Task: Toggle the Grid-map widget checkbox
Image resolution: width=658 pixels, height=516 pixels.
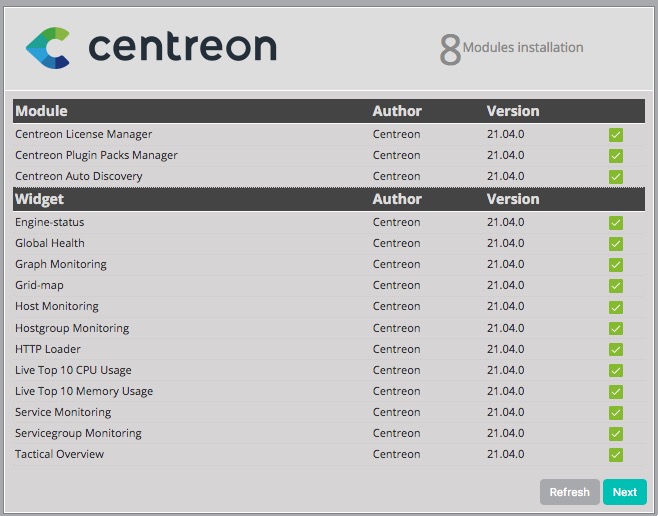Action: (x=616, y=286)
